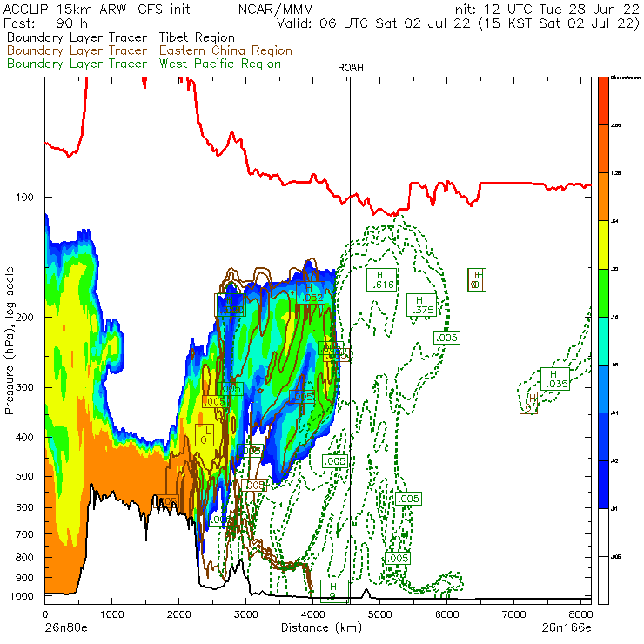This screenshot has width=644, height=644.
Task: Click the green .005 label right of 'H .375'
Action: [x=446, y=338]
